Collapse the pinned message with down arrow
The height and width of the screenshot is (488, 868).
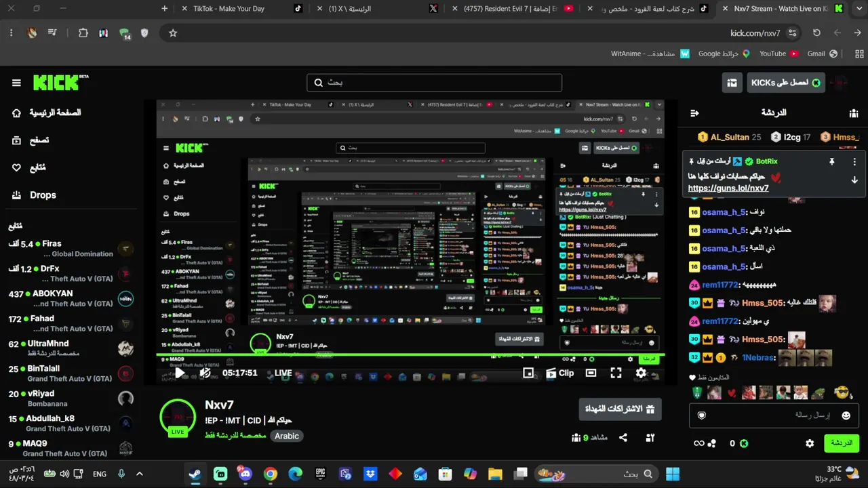click(x=854, y=180)
